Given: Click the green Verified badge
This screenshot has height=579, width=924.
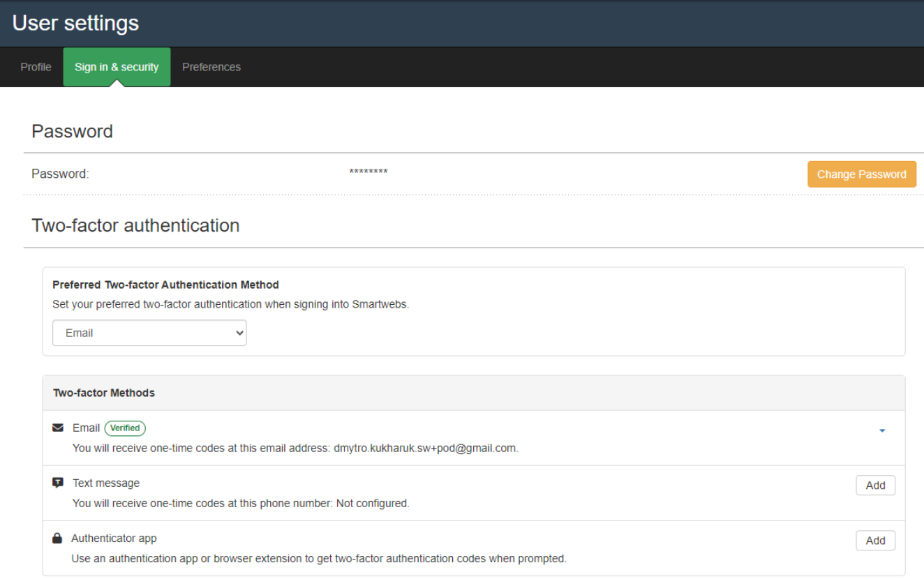Looking at the screenshot, I should coord(125,428).
